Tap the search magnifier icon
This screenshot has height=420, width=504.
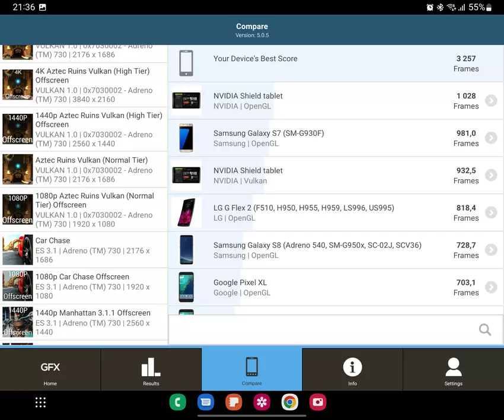coord(485,330)
